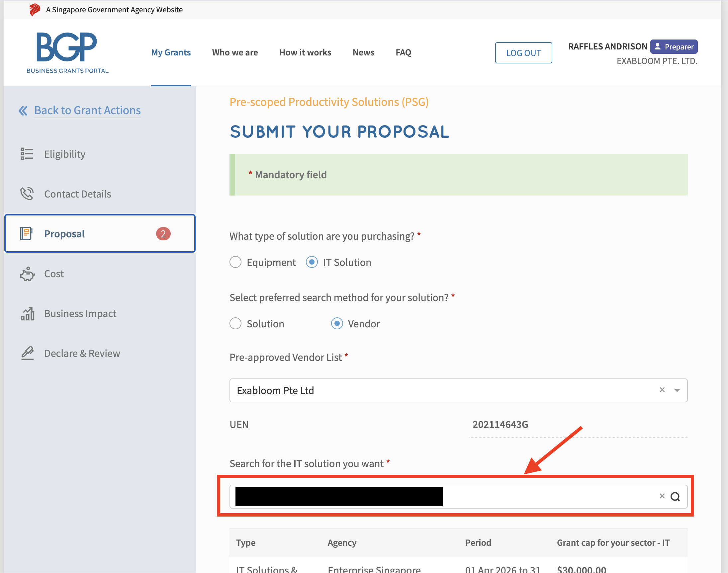Screen dimensions: 728x573
Task: Click the EXABLOOM PTE. LTD. company name
Action: (657, 61)
